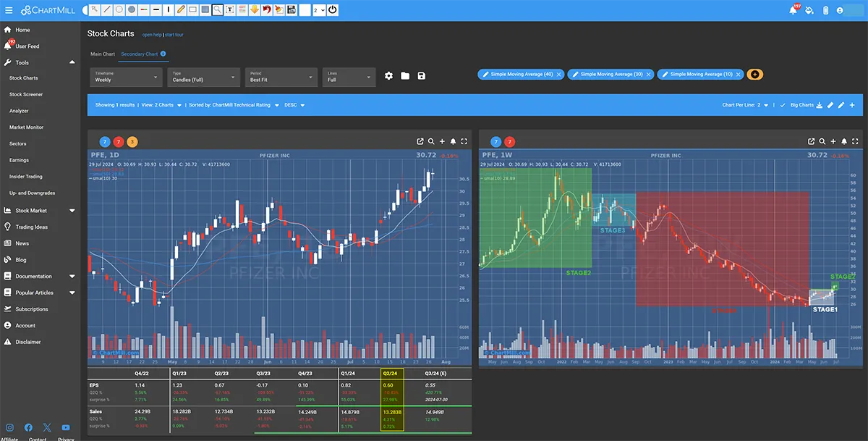The height and width of the screenshot is (441, 868).
Task: Open notifications bell in top bar
Action: pyautogui.click(x=793, y=10)
